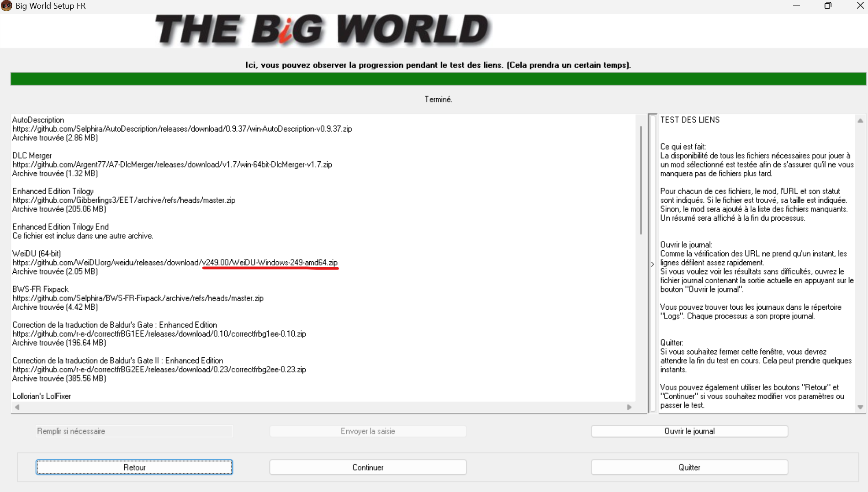Select the 'WeiDU (64-bit)' entry title
Image resolution: width=868 pixels, height=492 pixels.
click(37, 254)
